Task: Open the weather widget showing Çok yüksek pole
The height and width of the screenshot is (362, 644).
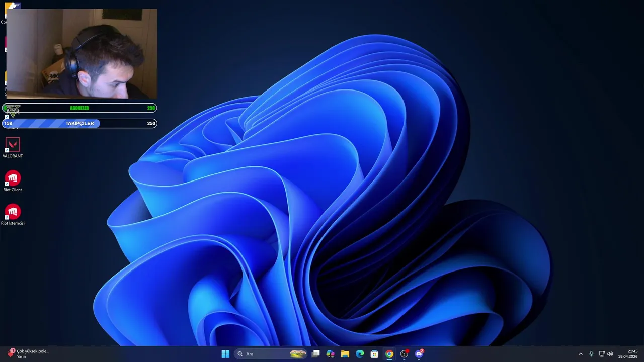Action: click(x=29, y=354)
